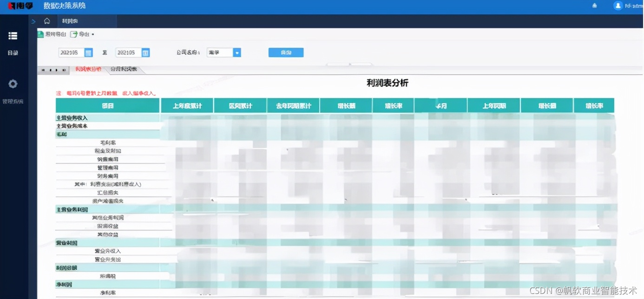The image size is (644, 299).
Task: Collapse the sidebar using the blue arrow
Action: (x=33, y=21)
